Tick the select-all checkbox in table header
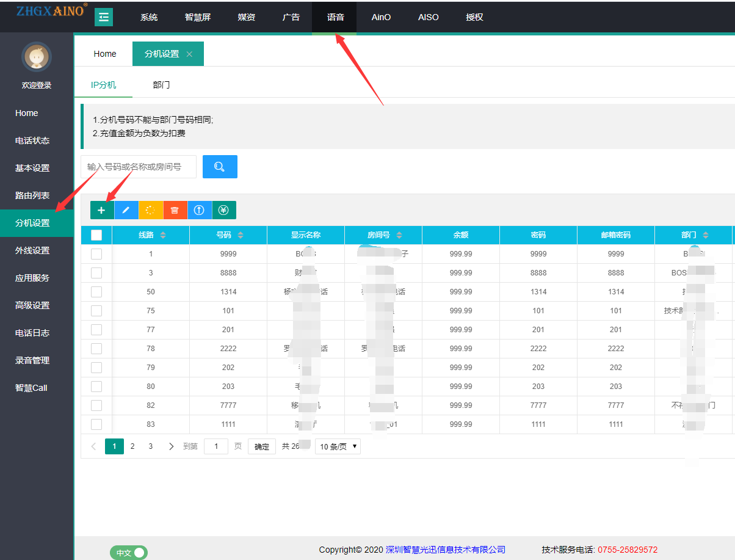Screen dimensions: 735x560 96,235
